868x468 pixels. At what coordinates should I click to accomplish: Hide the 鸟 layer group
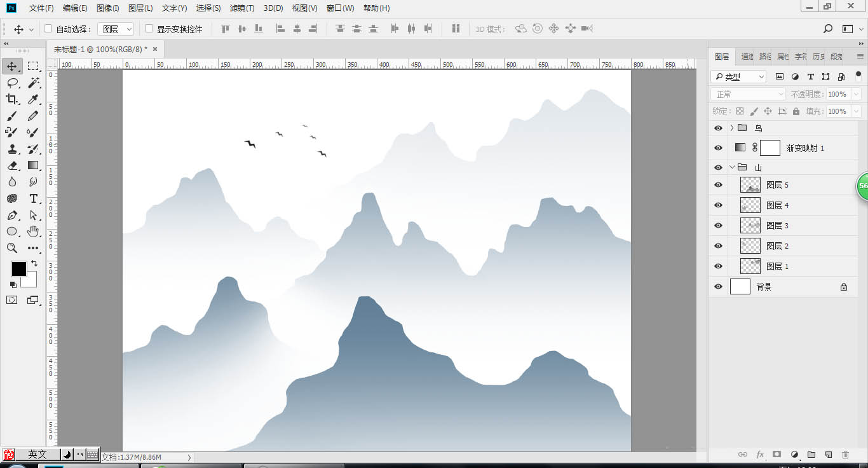(718, 128)
